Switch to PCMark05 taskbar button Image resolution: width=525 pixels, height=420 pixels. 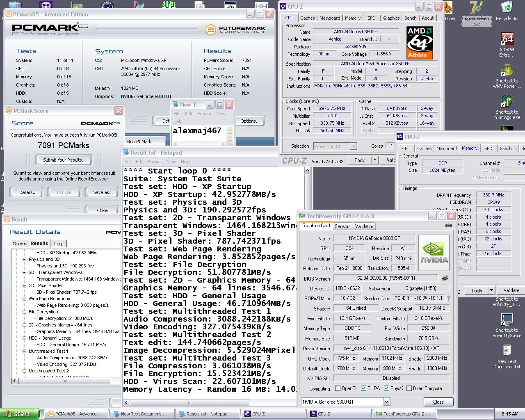click(76, 414)
